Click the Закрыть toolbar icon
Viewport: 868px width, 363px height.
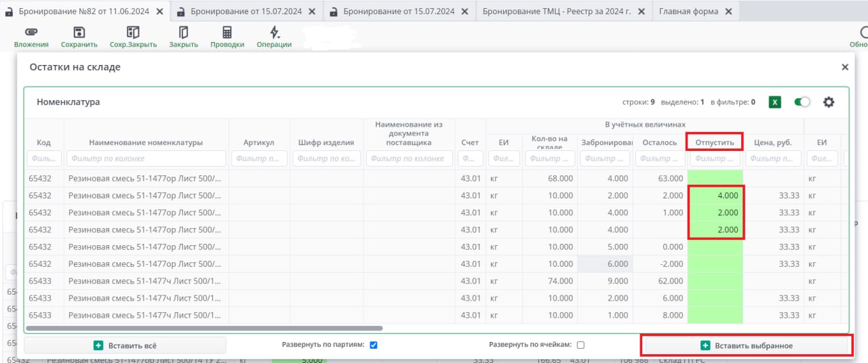183,33
